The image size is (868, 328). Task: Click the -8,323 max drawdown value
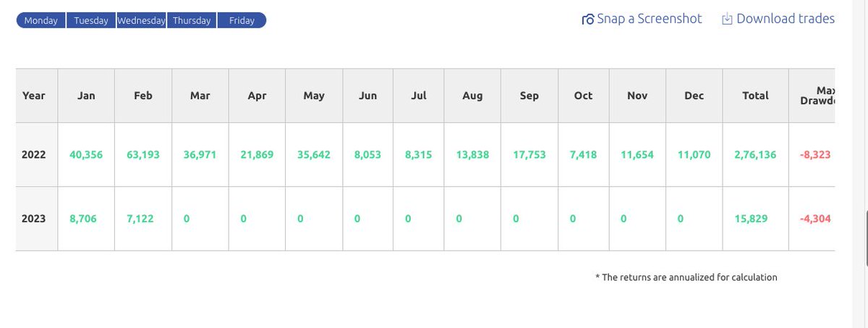coord(817,155)
